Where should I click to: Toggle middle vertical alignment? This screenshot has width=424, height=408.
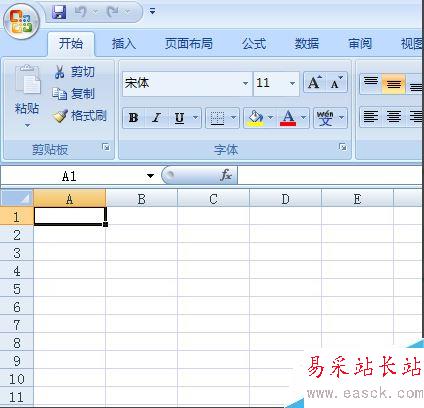tap(393, 83)
